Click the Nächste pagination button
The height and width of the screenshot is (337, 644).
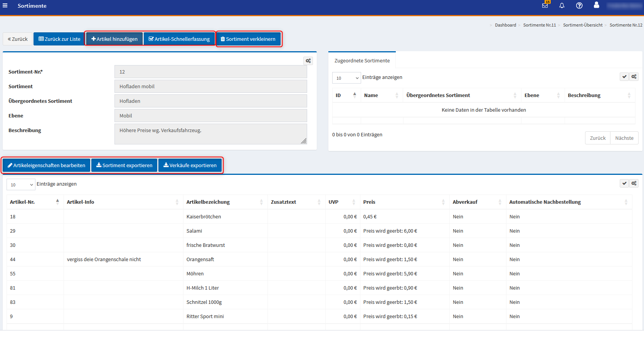pyautogui.click(x=624, y=138)
